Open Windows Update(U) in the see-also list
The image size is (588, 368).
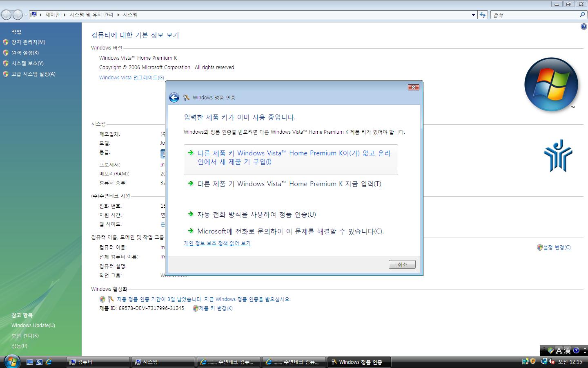click(x=33, y=325)
